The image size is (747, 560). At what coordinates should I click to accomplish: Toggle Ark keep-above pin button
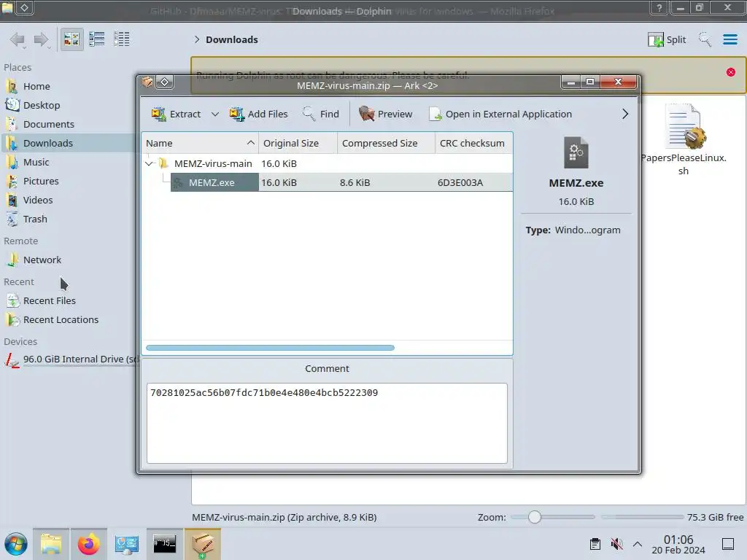pyautogui.click(x=164, y=82)
